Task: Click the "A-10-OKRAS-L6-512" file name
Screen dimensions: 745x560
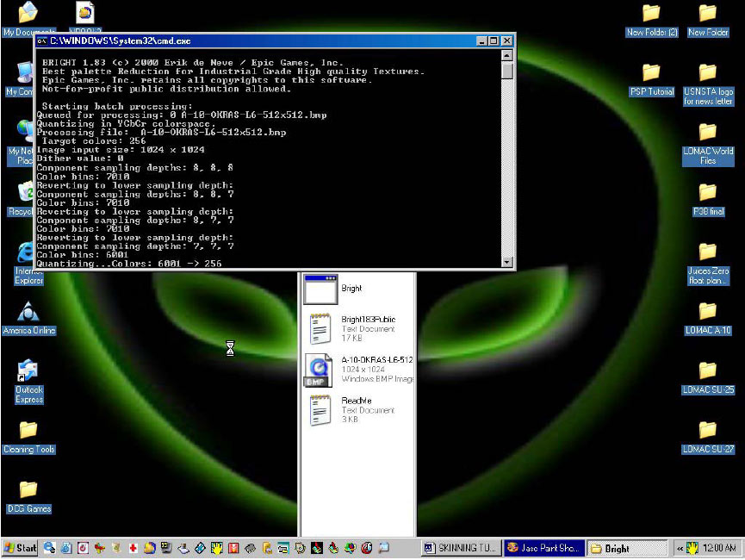Action: click(x=376, y=360)
